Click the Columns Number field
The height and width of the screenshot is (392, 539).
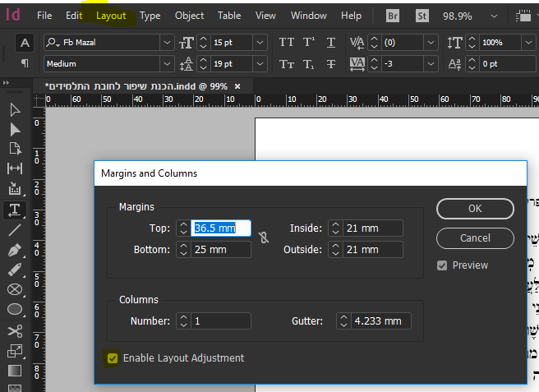click(x=221, y=321)
